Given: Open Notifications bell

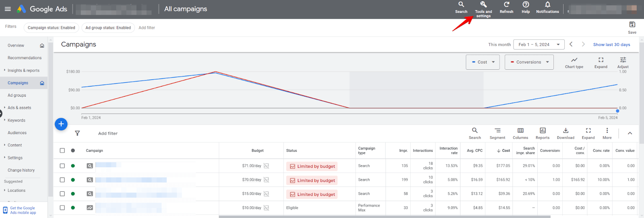Looking at the screenshot, I should coord(547,7).
